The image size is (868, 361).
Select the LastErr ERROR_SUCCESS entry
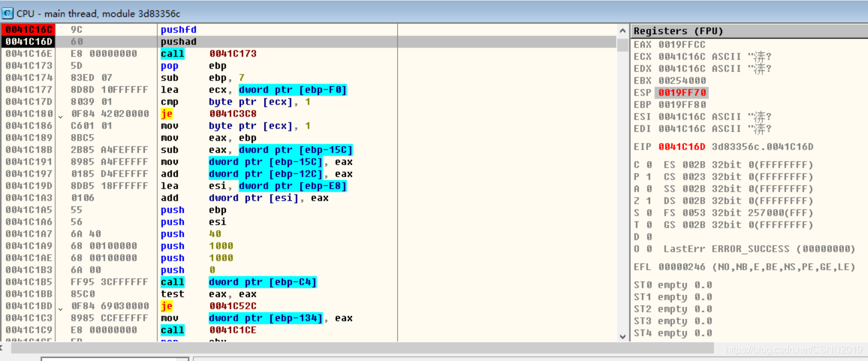pos(759,249)
